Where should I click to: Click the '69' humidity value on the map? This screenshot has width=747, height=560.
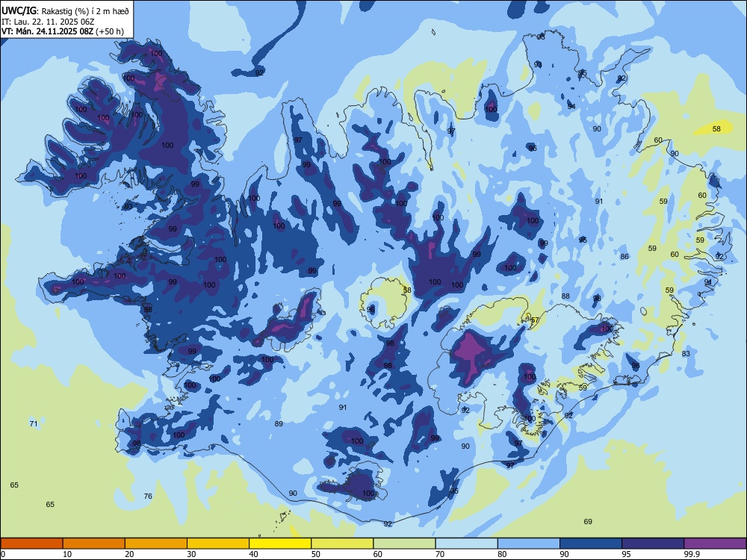(x=588, y=521)
